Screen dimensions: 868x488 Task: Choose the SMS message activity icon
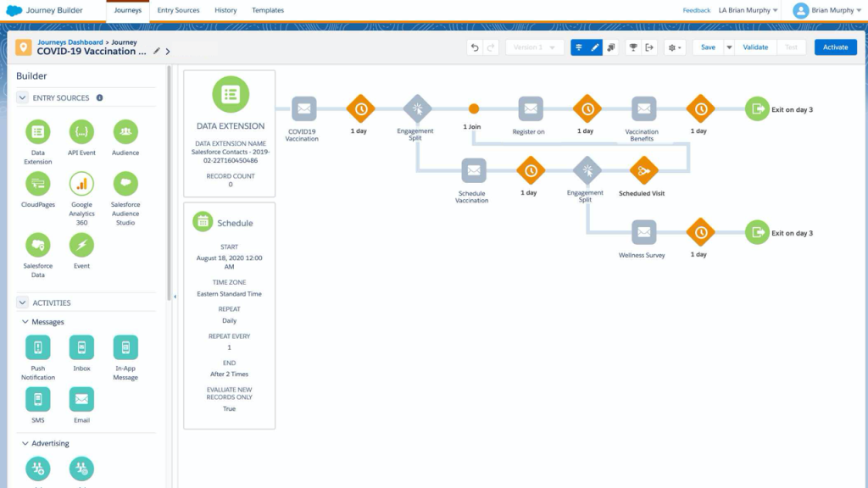(x=37, y=399)
